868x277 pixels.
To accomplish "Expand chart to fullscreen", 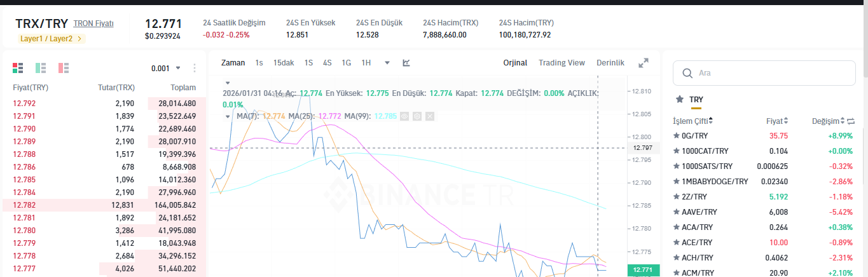I will point(644,63).
